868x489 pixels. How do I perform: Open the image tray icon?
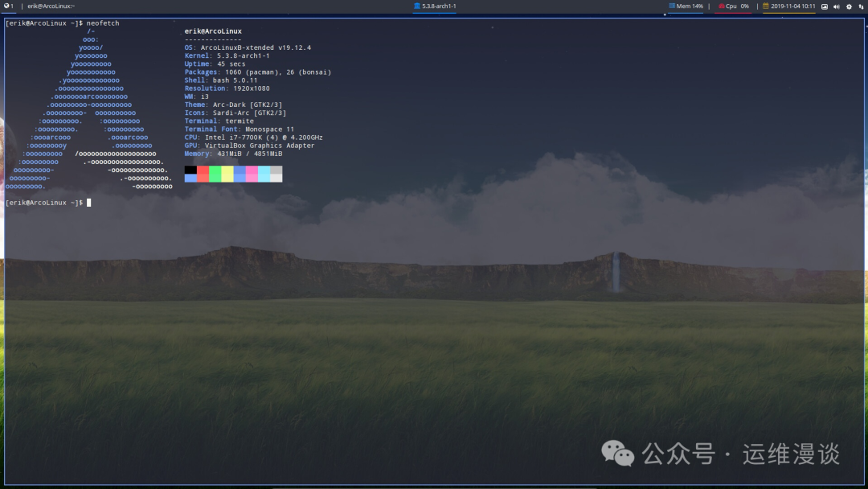coord(825,6)
